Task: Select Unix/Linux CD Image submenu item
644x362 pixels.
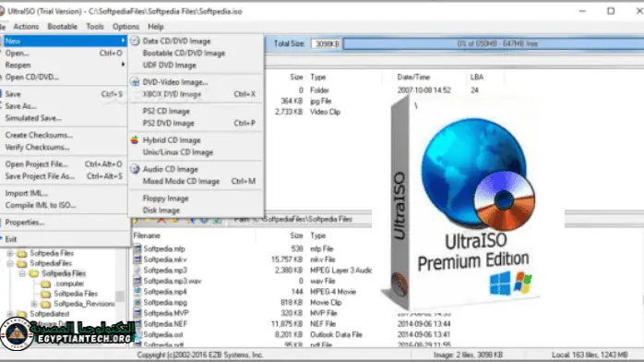Action: [x=196, y=152]
